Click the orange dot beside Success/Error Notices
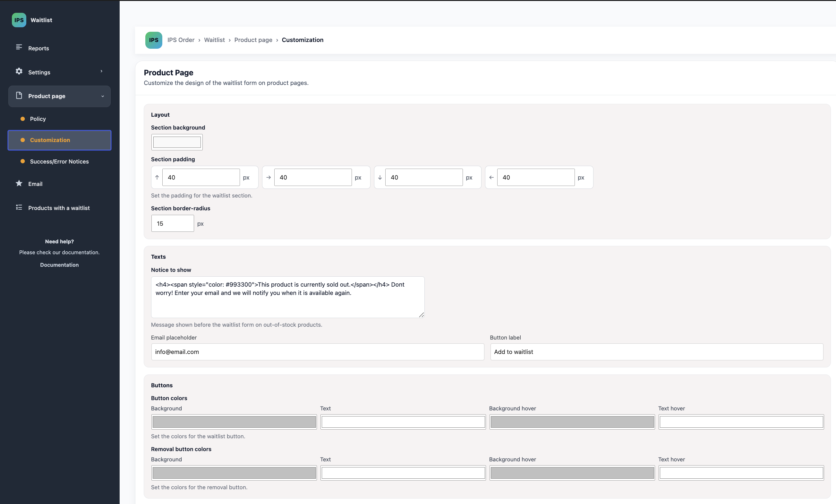 (23, 162)
